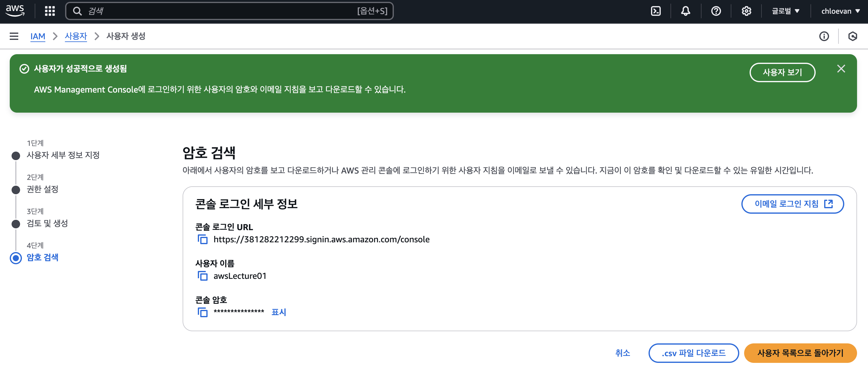The height and width of the screenshot is (372, 868).
Task: Expand the 글로벌 region dropdown
Action: pos(786,11)
